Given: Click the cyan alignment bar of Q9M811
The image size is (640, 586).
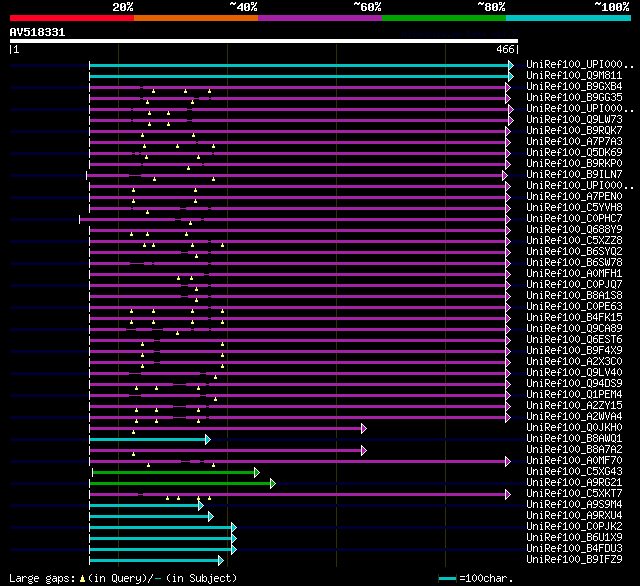Looking at the screenshot, I should click(x=299, y=77).
